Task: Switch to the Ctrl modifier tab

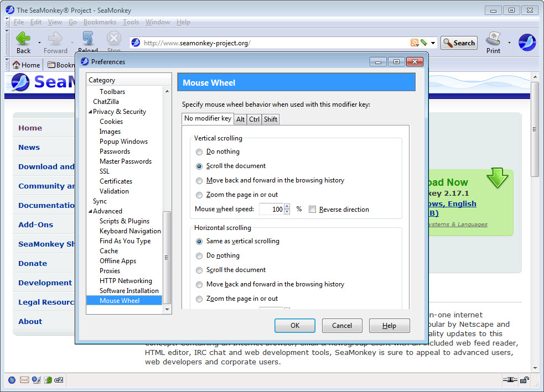Action: pos(255,119)
